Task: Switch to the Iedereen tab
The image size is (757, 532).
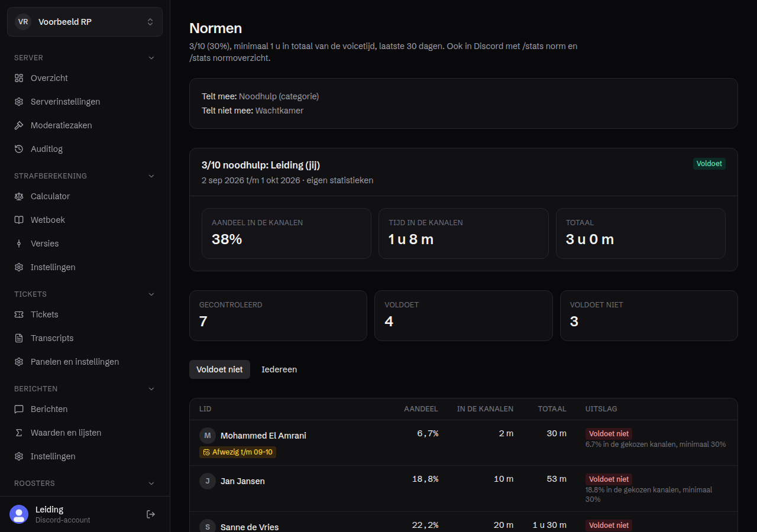Action: (x=279, y=369)
